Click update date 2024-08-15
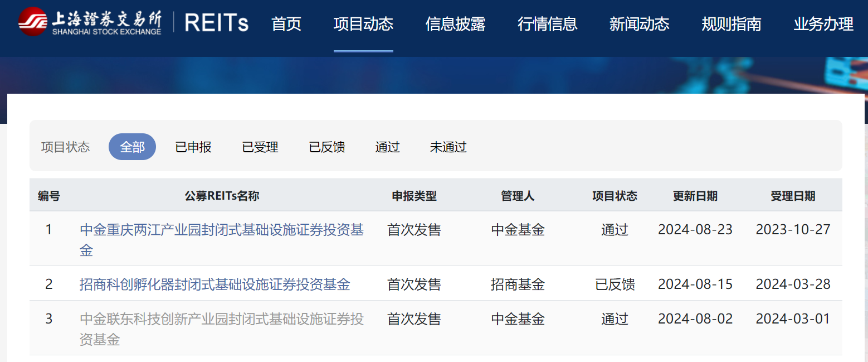This screenshot has height=362, width=868. 695,284
